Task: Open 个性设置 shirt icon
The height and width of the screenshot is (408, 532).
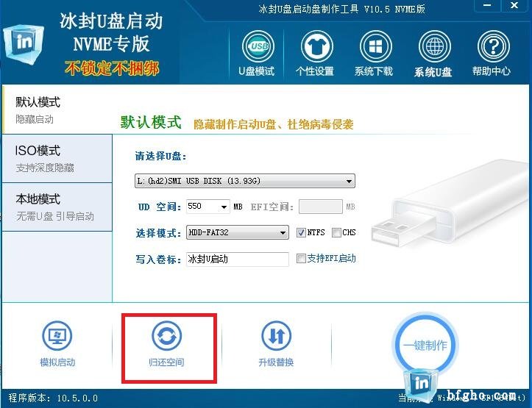Action: pyautogui.click(x=317, y=46)
